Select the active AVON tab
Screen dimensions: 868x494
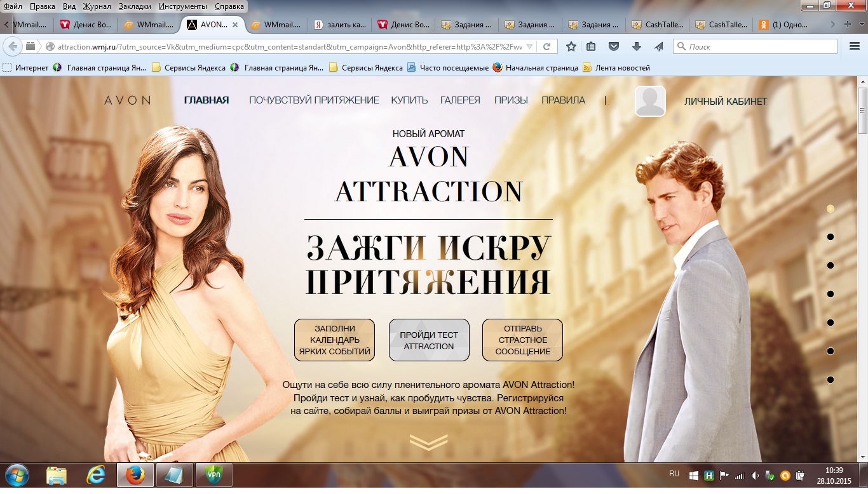[x=212, y=25]
